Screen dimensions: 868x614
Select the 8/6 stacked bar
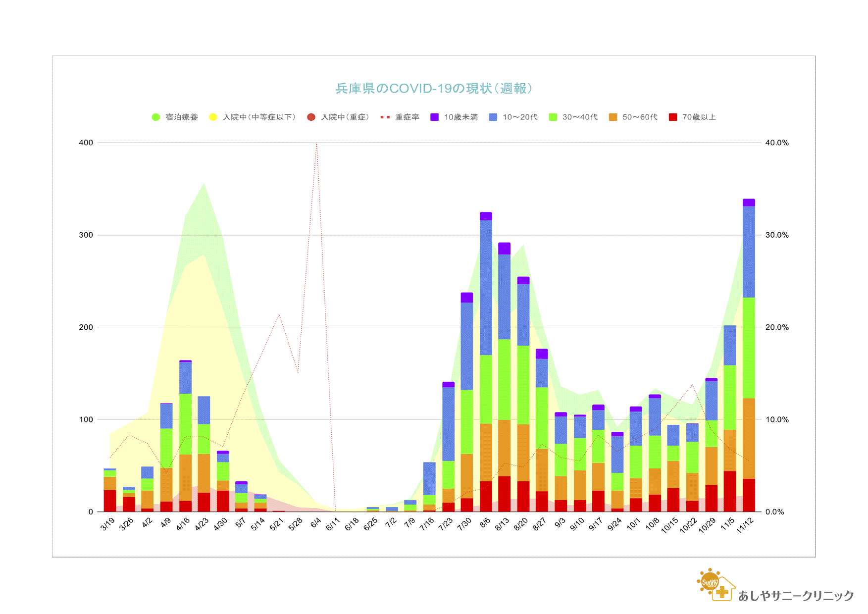(486, 361)
